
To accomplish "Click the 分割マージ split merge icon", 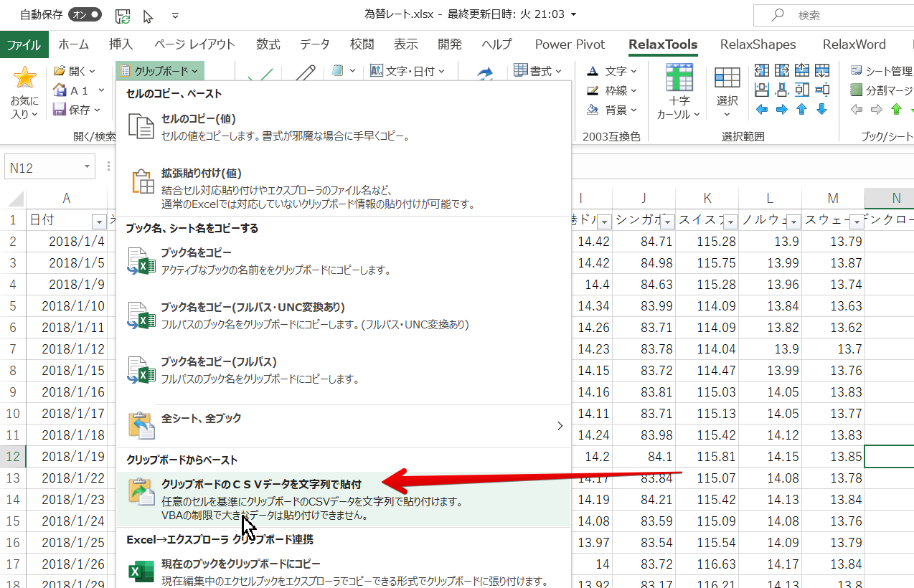I will coord(856,90).
